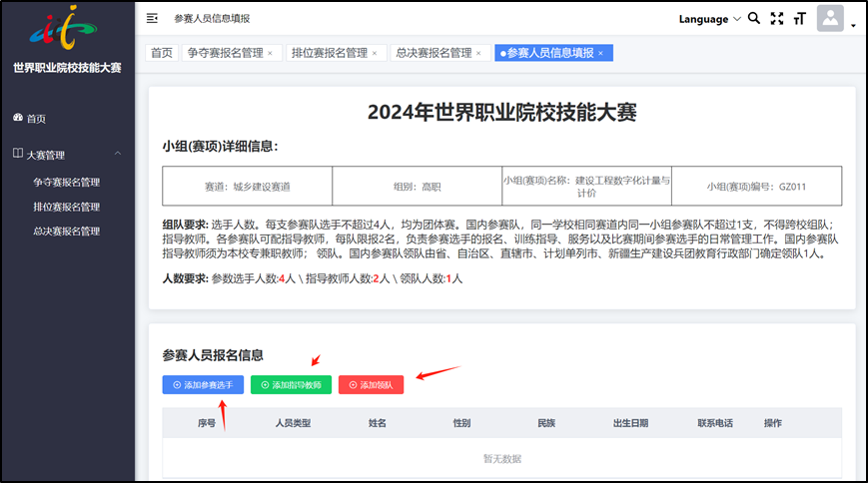Open the user avatar menu

pos(830,18)
